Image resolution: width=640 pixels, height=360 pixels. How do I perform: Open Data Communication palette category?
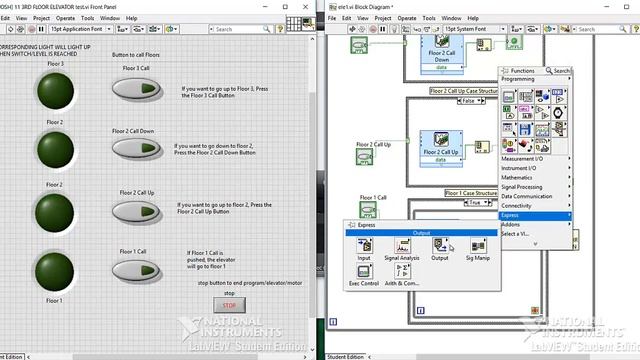pos(536,196)
